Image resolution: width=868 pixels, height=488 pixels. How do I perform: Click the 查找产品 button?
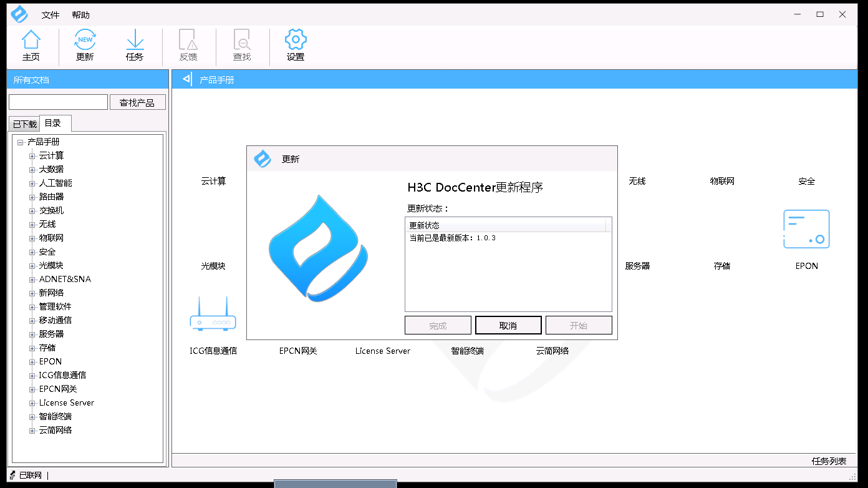[x=138, y=102]
